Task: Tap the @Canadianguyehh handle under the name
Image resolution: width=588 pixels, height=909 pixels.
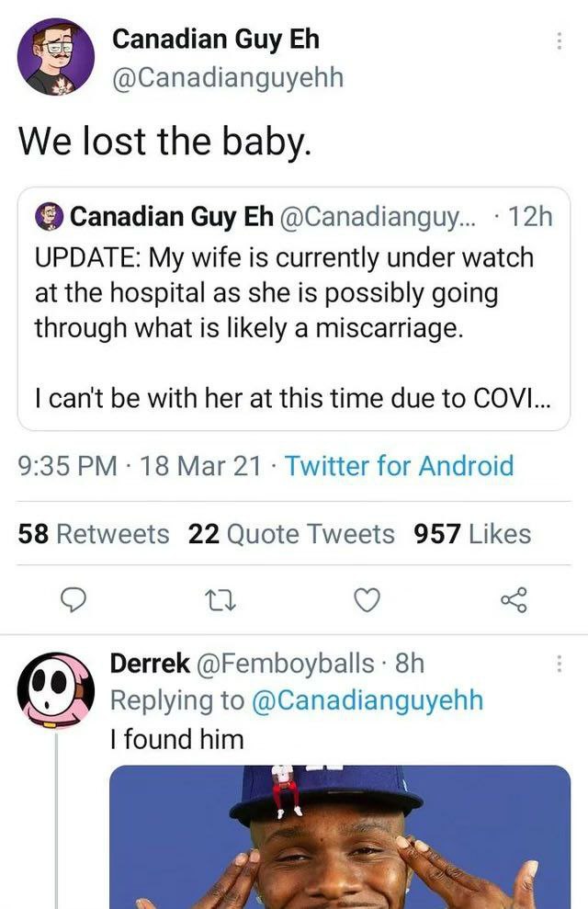Action: pyautogui.click(x=227, y=78)
